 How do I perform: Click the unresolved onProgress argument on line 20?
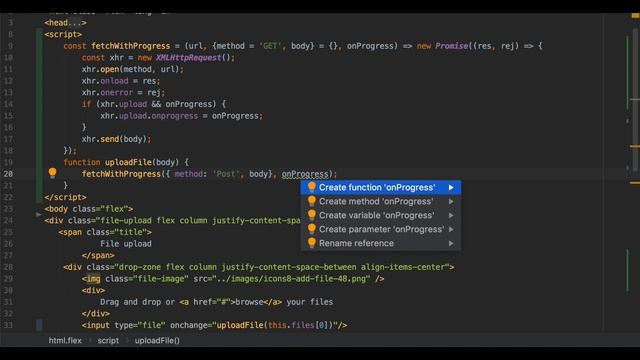305,174
